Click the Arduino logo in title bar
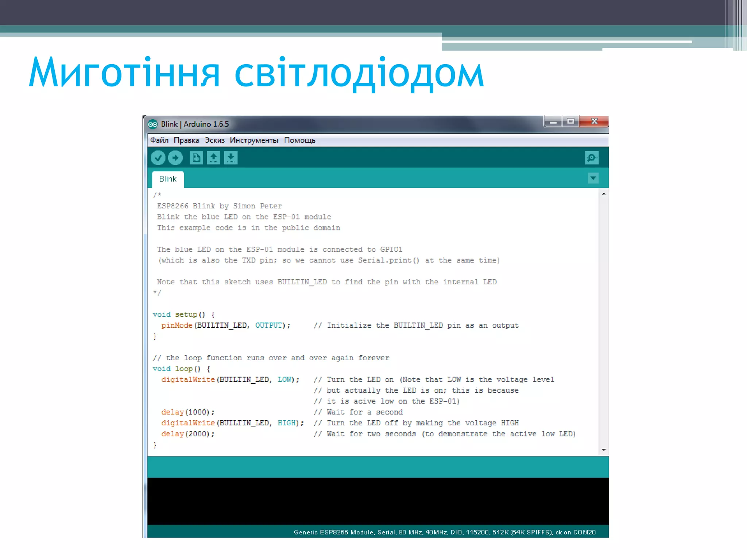This screenshot has height=560, width=747. click(152, 124)
